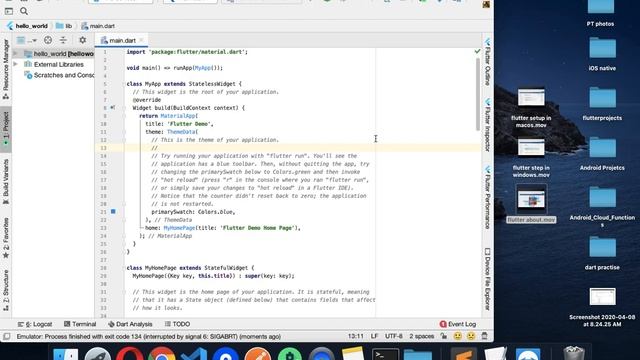Click the memory indicator trash icon in status bar
The width and height of the screenshot is (640, 360).
coord(484,336)
